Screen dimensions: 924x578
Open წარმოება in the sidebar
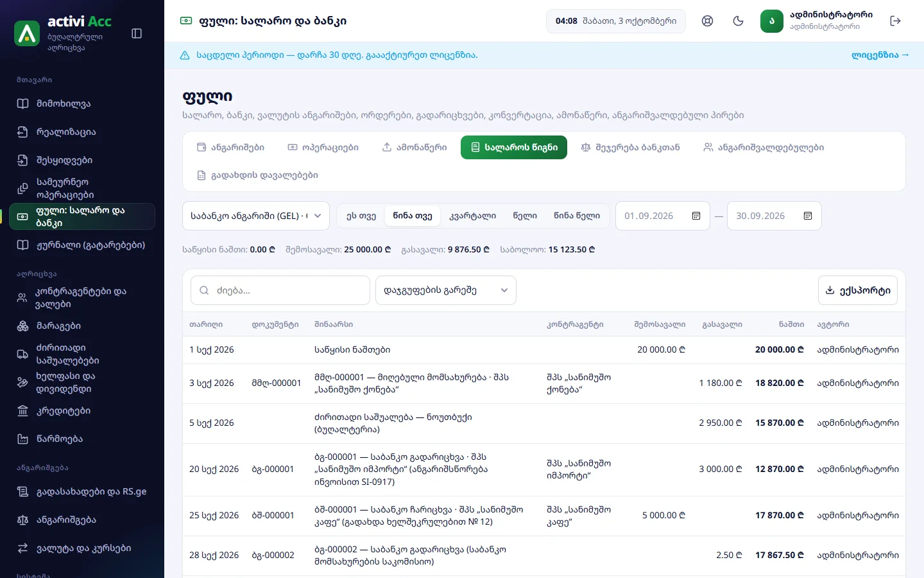(82, 439)
